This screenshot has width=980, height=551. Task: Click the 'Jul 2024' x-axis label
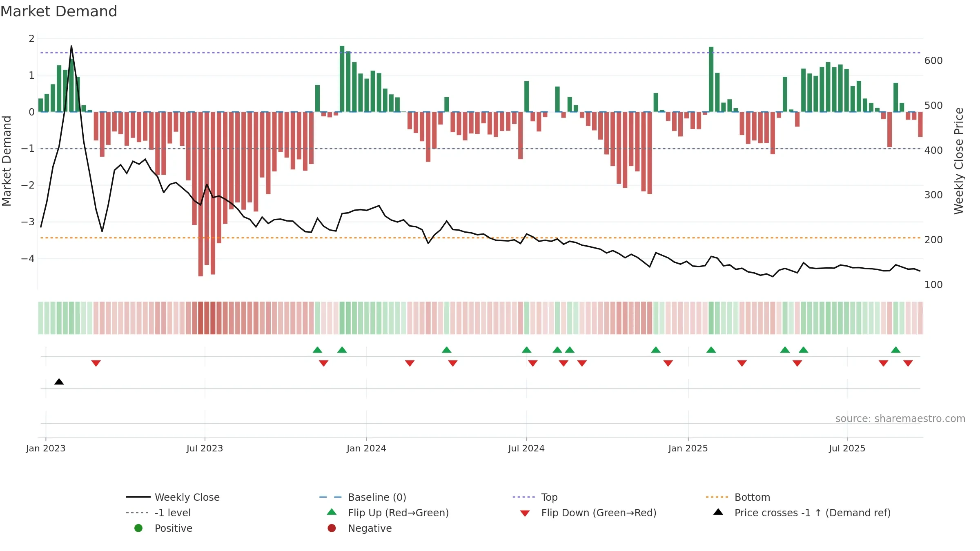point(526,448)
